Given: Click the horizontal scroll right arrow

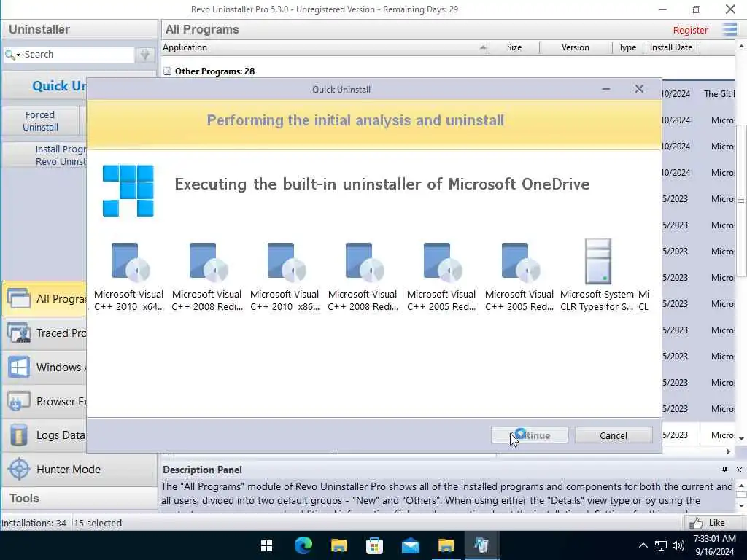Looking at the screenshot, I should [x=728, y=451].
